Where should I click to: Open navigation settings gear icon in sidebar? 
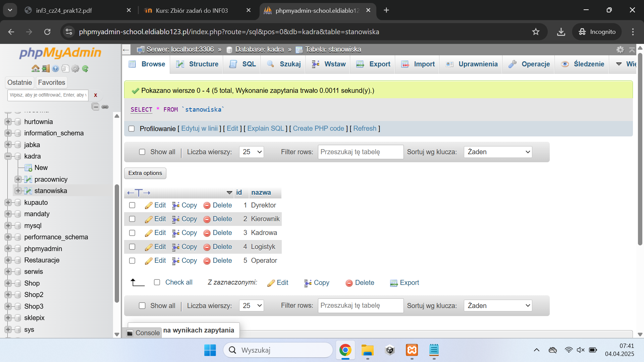coord(75,69)
